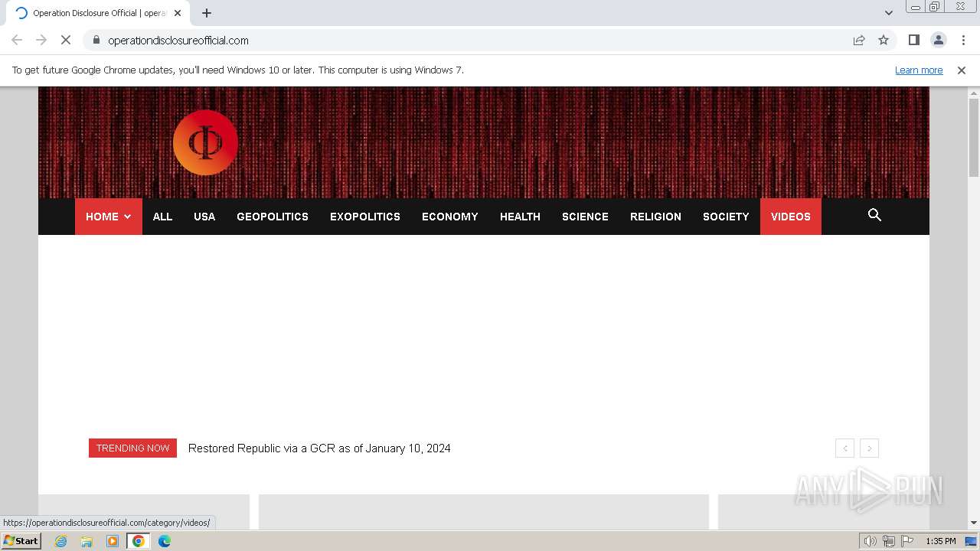Open the RELIGION category
Image resolution: width=980 pixels, height=551 pixels.
point(655,217)
